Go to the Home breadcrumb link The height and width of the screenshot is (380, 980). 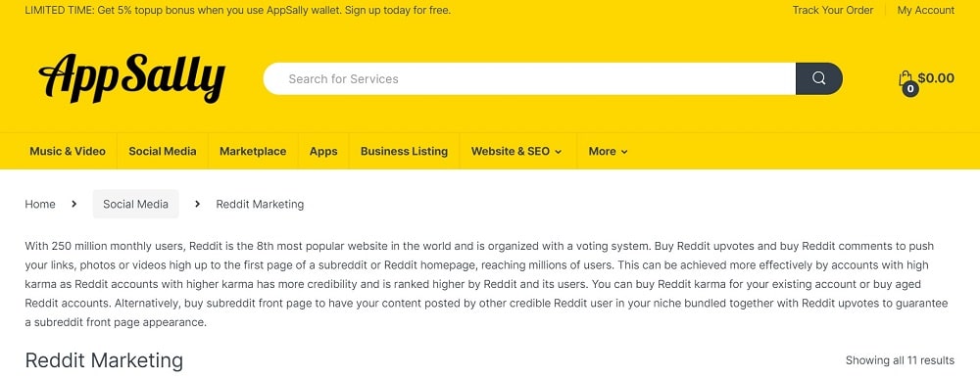[40, 204]
